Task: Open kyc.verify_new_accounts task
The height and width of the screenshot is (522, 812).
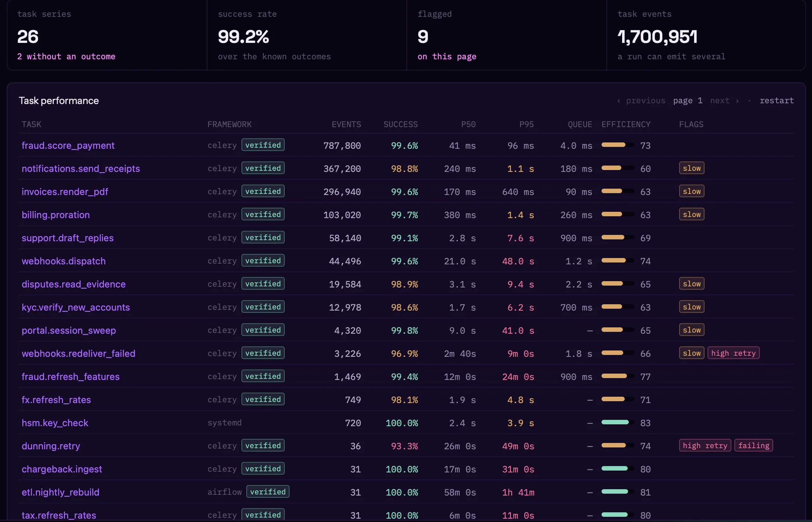Action: click(x=76, y=307)
